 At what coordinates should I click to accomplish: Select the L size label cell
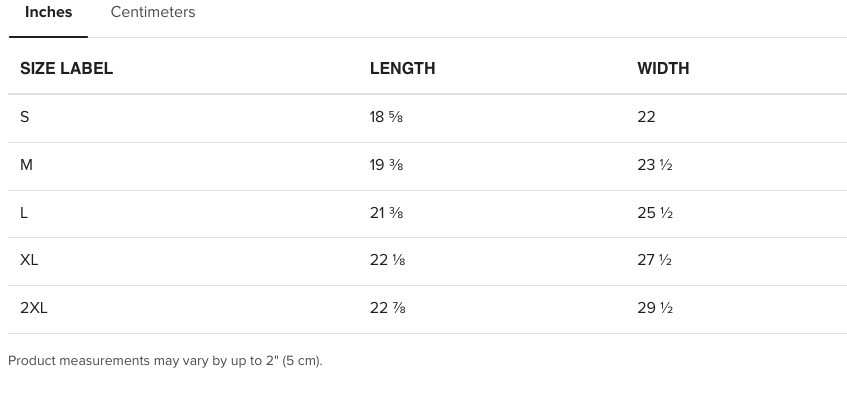pos(24,213)
